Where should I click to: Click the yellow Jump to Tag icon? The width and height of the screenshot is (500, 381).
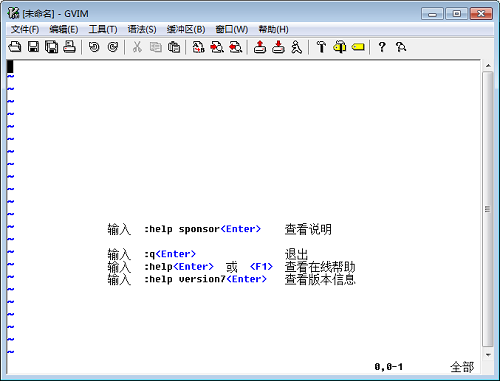click(x=358, y=47)
